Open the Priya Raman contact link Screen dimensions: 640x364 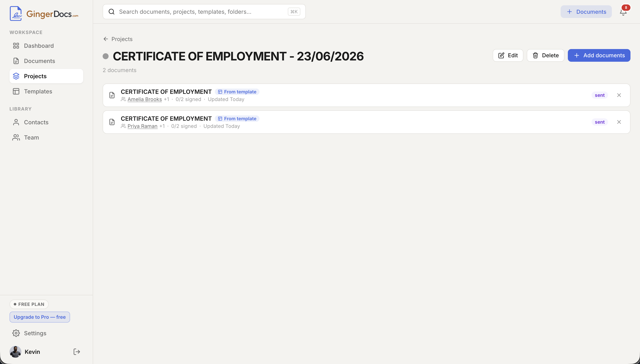pyautogui.click(x=142, y=126)
